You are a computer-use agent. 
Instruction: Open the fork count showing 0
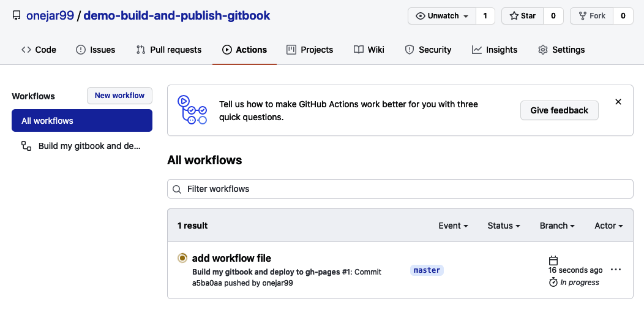coord(623,16)
